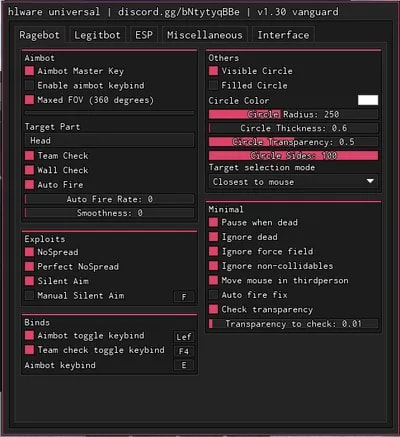Toggle Manual Silent Aim checkbox
The width and height of the screenshot is (400, 437).
[x=29, y=295]
